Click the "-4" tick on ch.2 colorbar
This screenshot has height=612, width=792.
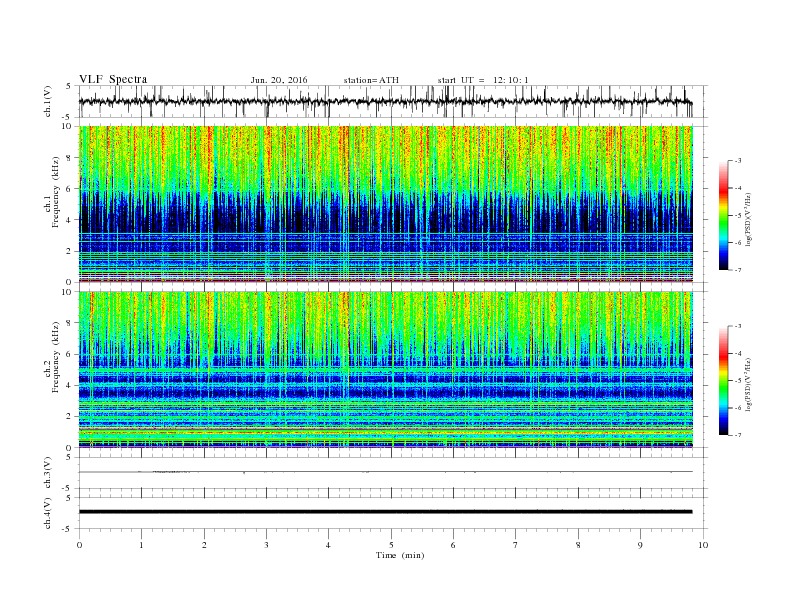(738, 353)
